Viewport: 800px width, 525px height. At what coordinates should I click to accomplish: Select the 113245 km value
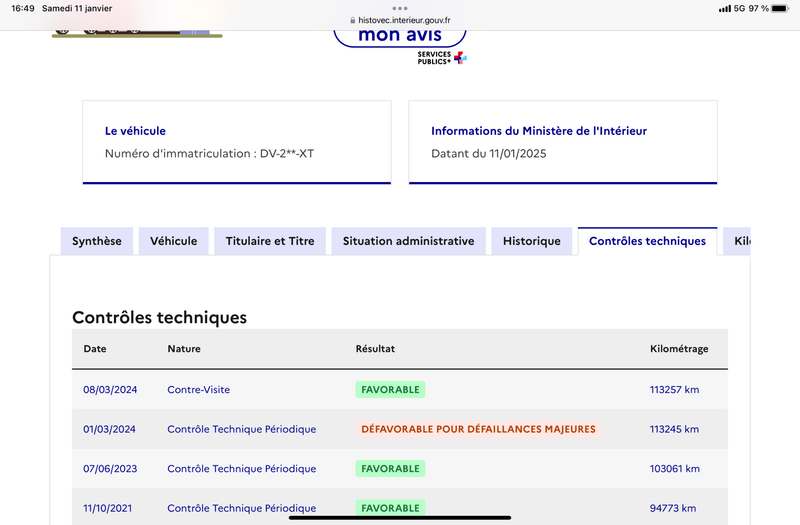(x=674, y=429)
